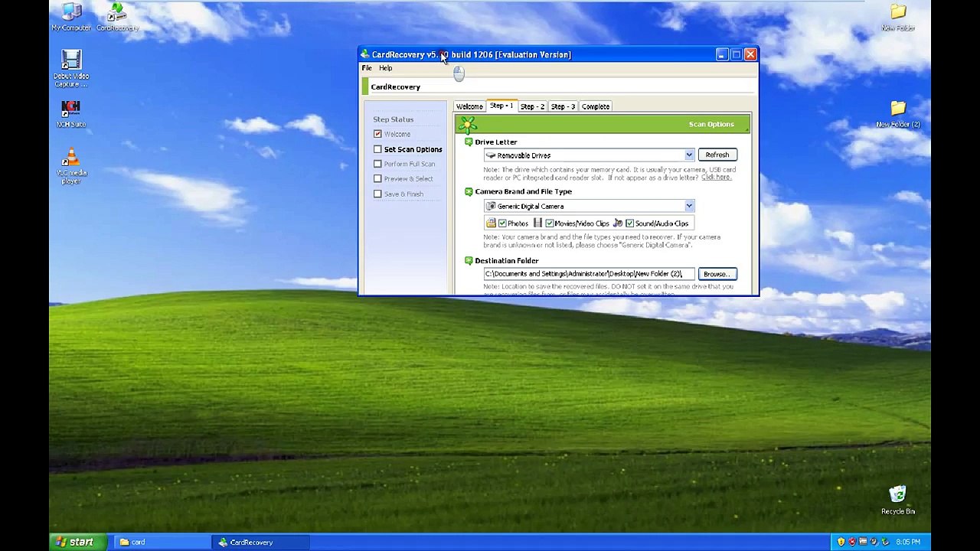Image resolution: width=980 pixels, height=551 pixels.
Task: Open the Help menu
Action: (x=385, y=68)
